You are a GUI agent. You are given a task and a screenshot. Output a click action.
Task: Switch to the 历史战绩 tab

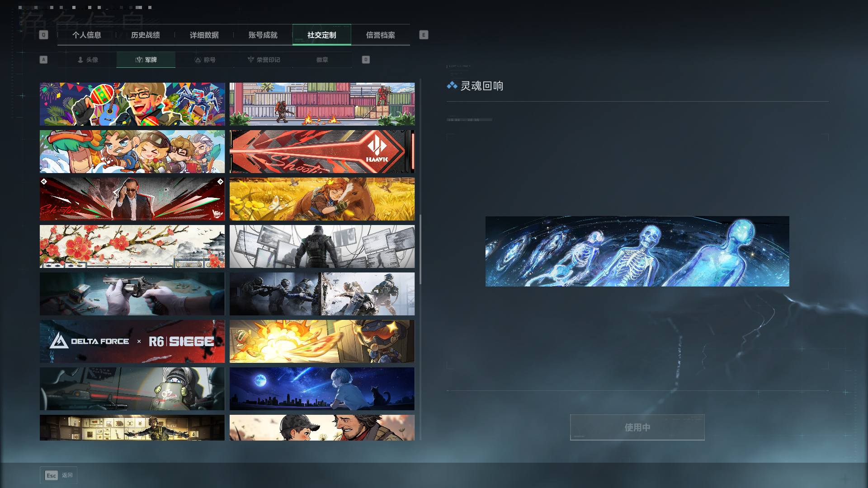tap(146, 35)
